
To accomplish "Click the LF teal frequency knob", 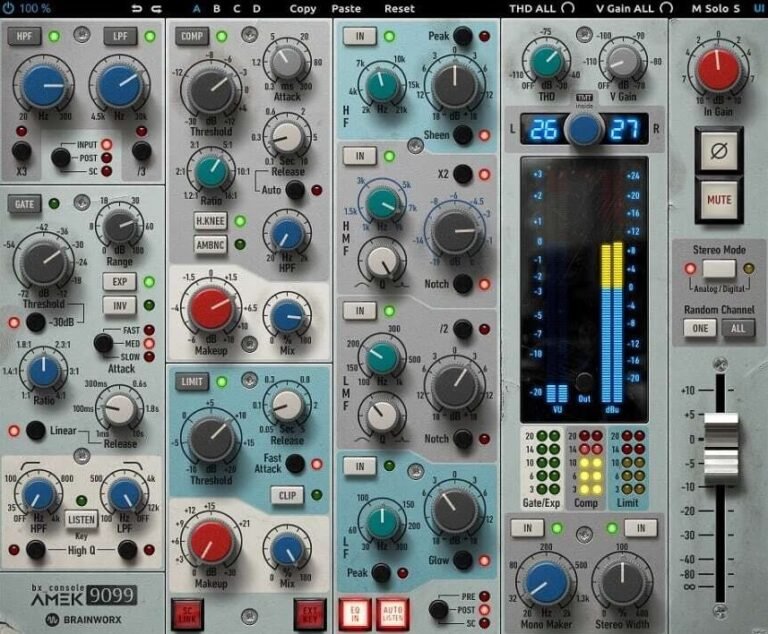I will 383,522.
